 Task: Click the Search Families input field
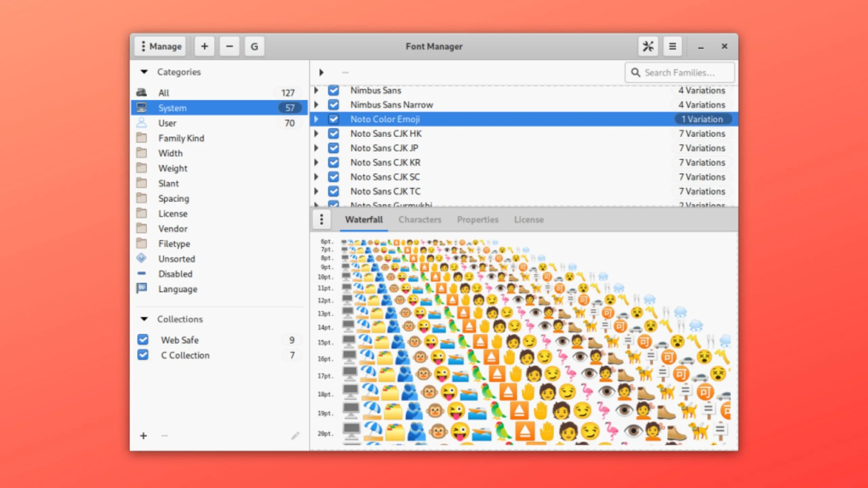pyautogui.click(x=679, y=72)
